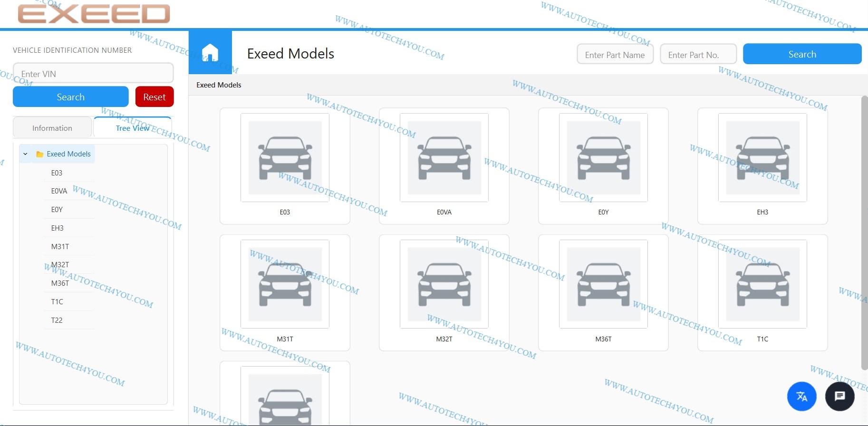Click the M31T label under its card
The height and width of the screenshot is (426, 868).
(285, 339)
